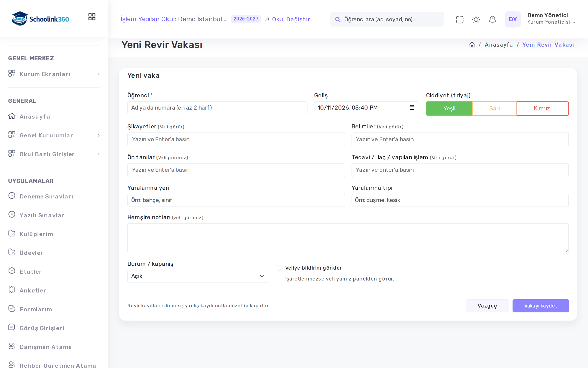Click Vakayı kaydet button
Image resolution: width=588 pixels, height=368 pixels.
point(540,306)
